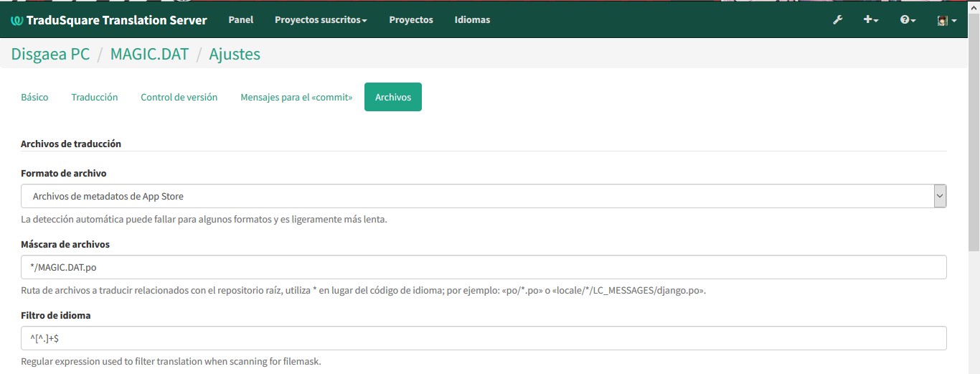This screenshot has width=980, height=374.
Task: Open the Formato de archivo dropdown
Action: 484,196
